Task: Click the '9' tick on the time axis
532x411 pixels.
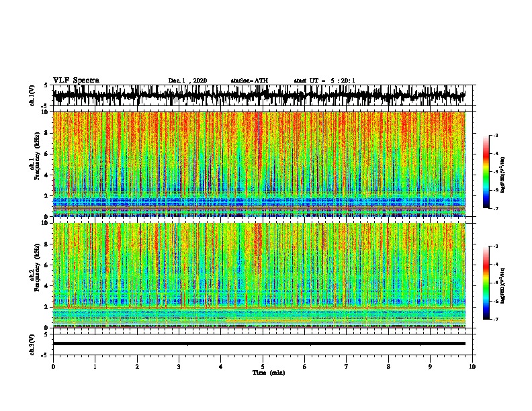Action: [430, 367]
